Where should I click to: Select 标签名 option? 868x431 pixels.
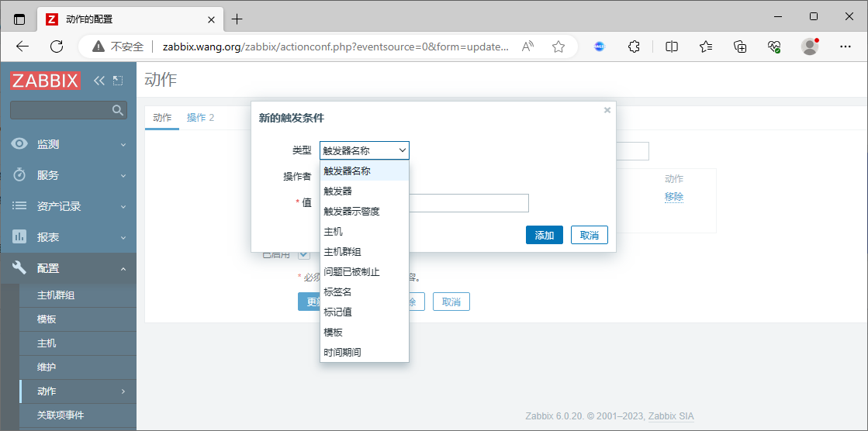tap(365, 291)
